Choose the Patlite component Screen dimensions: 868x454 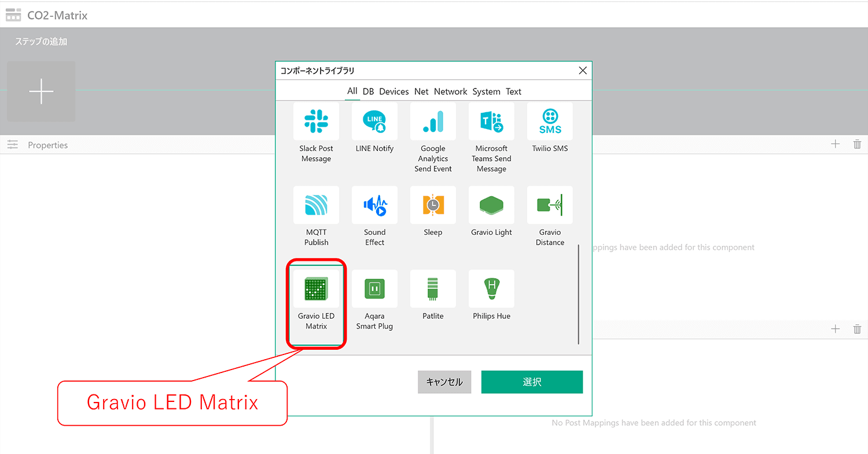point(433,296)
